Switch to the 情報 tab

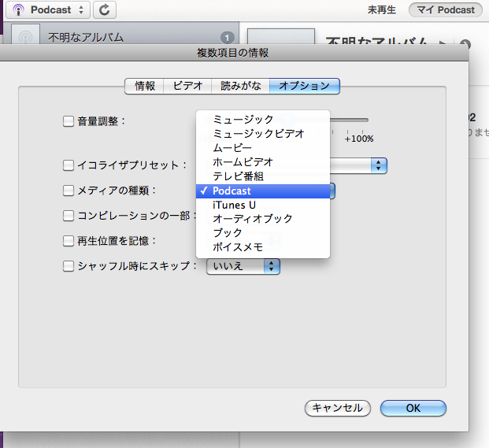tap(144, 86)
